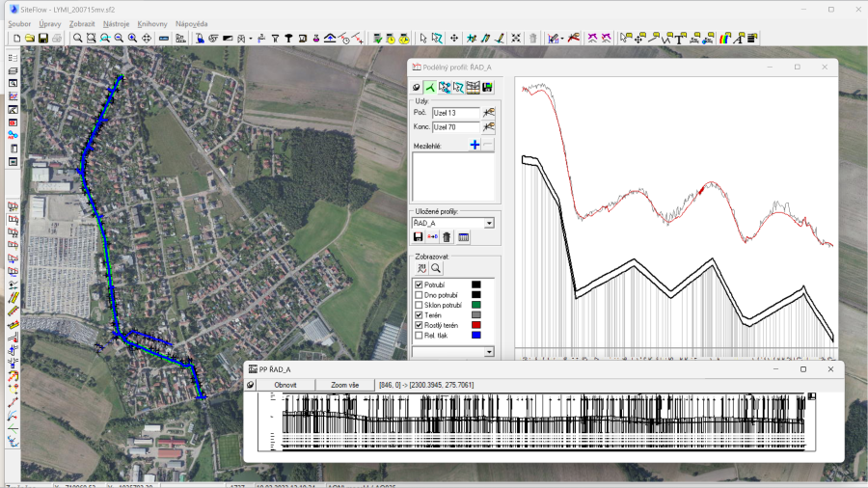The height and width of the screenshot is (488, 868).
Task: Click gray color swatch for Terén
Action: (476, 315)
